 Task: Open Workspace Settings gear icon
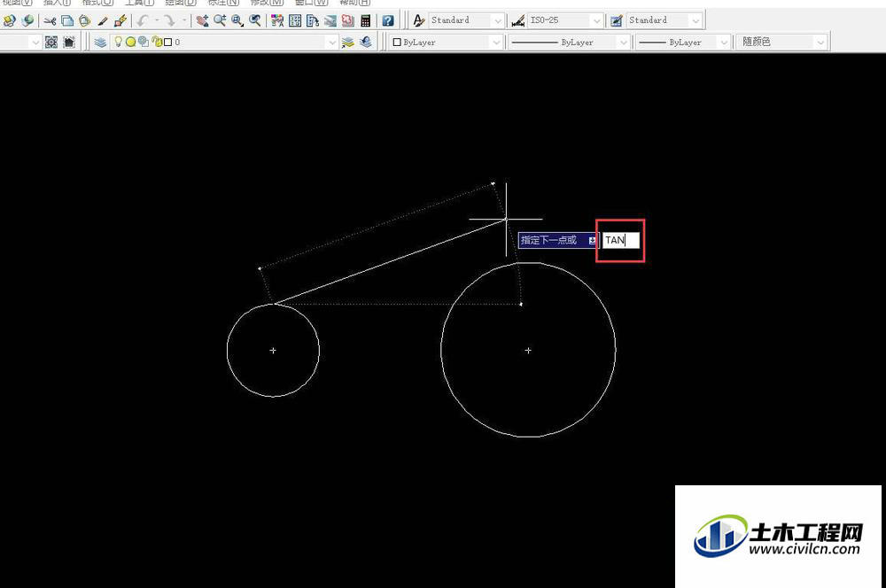(51, 42)
